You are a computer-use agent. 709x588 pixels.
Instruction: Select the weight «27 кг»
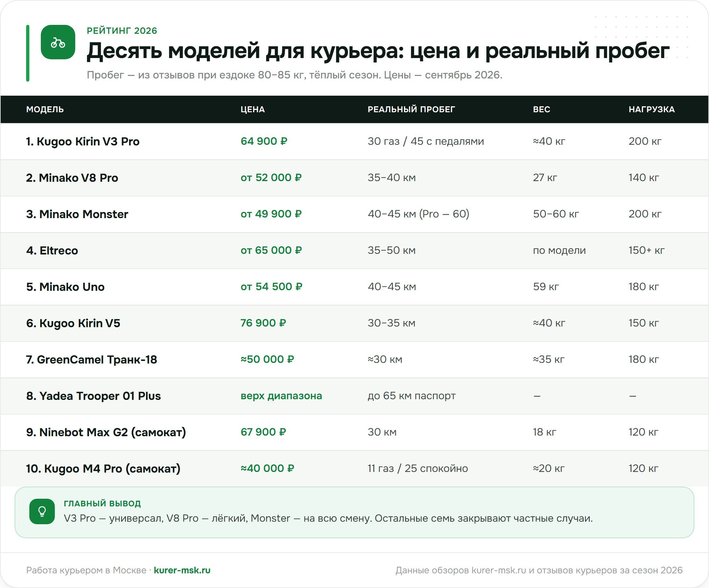[545, 178]
